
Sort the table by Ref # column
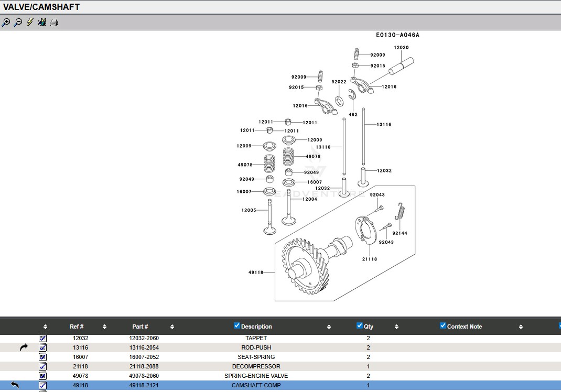point(77,326)
